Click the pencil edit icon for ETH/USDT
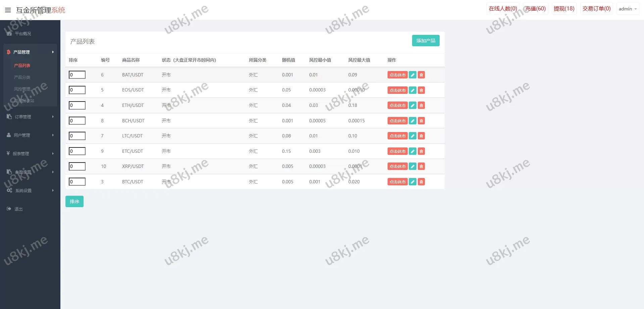644x309 pixels. [x=412, y=105]
